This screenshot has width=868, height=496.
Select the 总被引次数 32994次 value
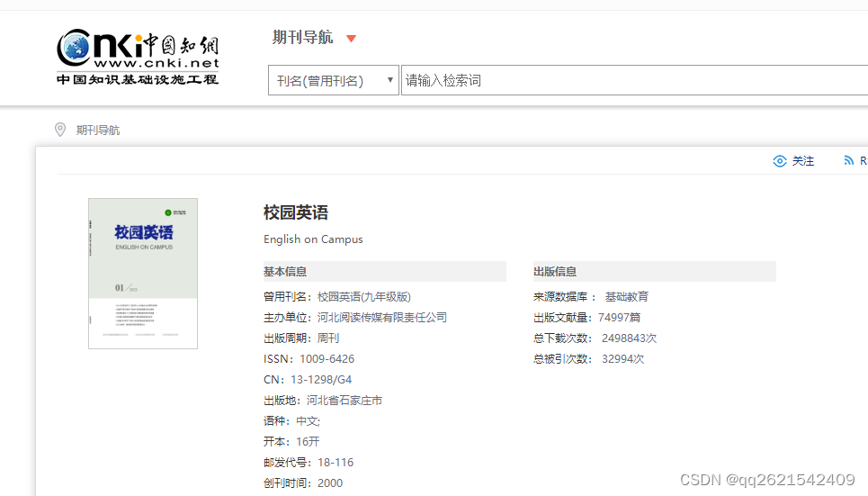(x=622, y=359)
